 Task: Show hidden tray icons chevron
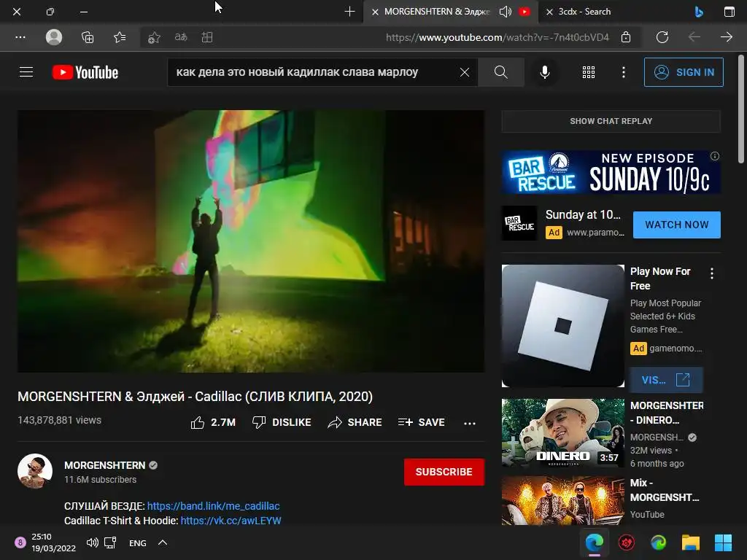163,542
